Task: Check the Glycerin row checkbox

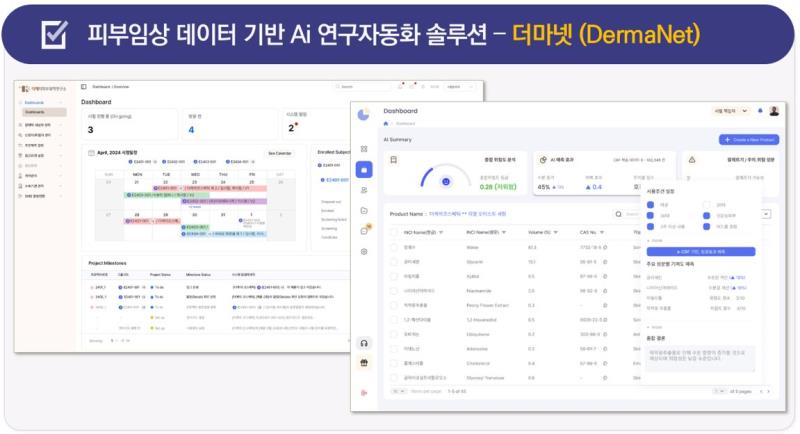Action: click(393, 262)
